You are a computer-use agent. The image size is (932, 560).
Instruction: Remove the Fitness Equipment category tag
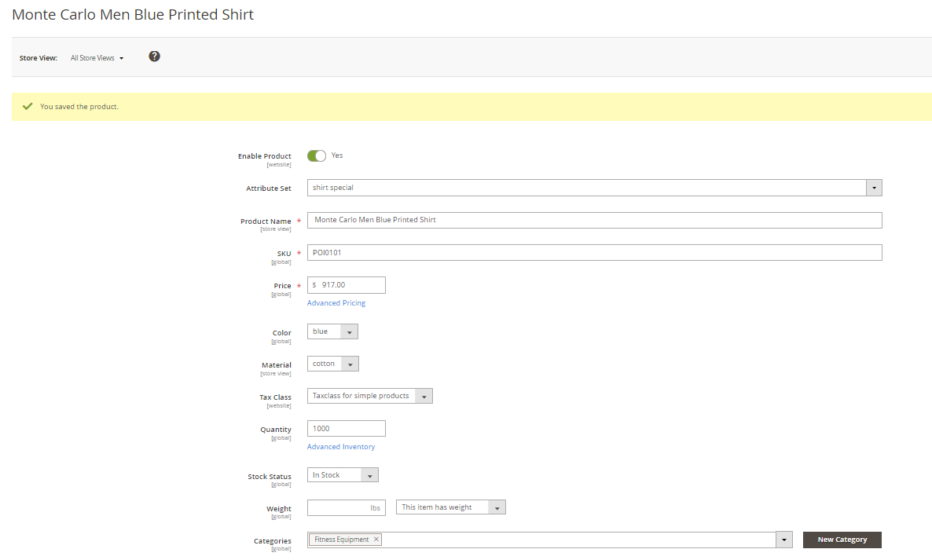click(376, 540)
